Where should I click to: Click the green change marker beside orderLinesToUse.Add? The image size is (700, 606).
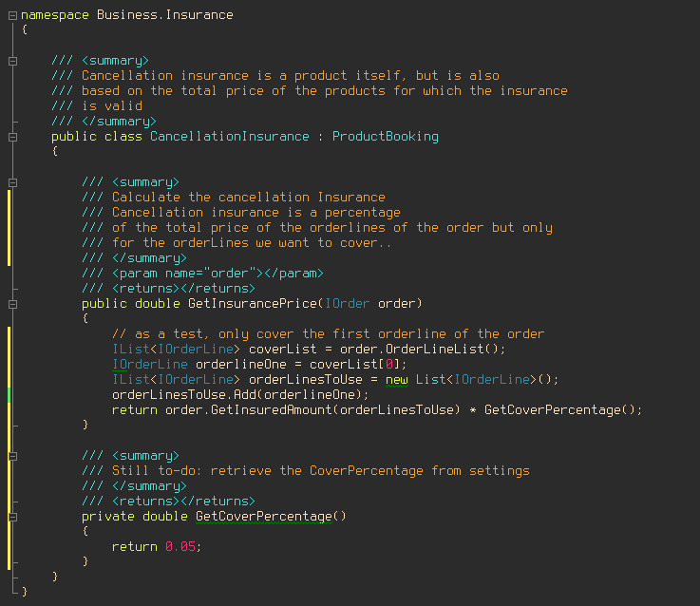[9, 395]
